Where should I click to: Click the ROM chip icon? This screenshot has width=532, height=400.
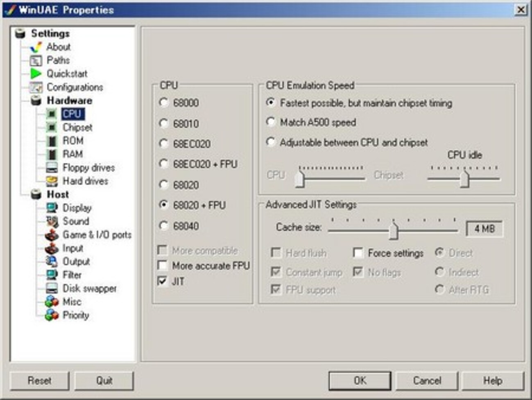52,141
